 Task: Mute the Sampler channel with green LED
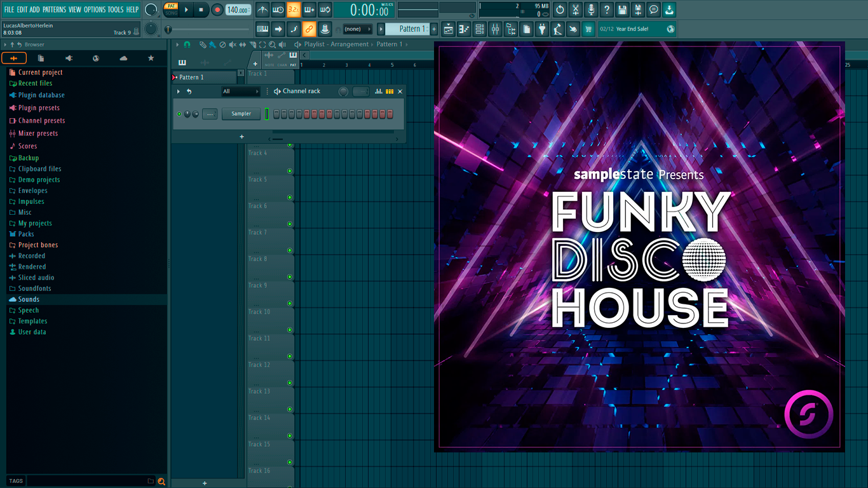(x=179, y=114)
